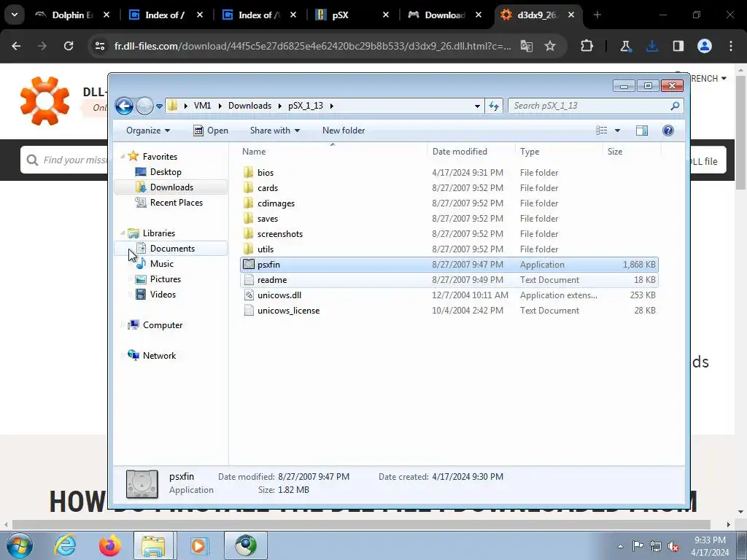The width and height of the screenshot is (747, 560).
Task: Open Pictures library
Action: click(x=166, y=279)
